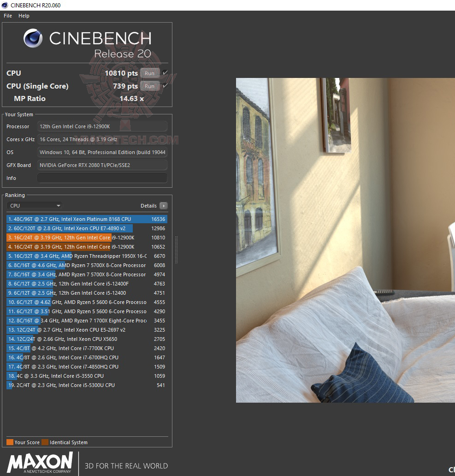This screenshot has width=455, height=476.
Task: Open the Help menu
Action: [24, 16]
